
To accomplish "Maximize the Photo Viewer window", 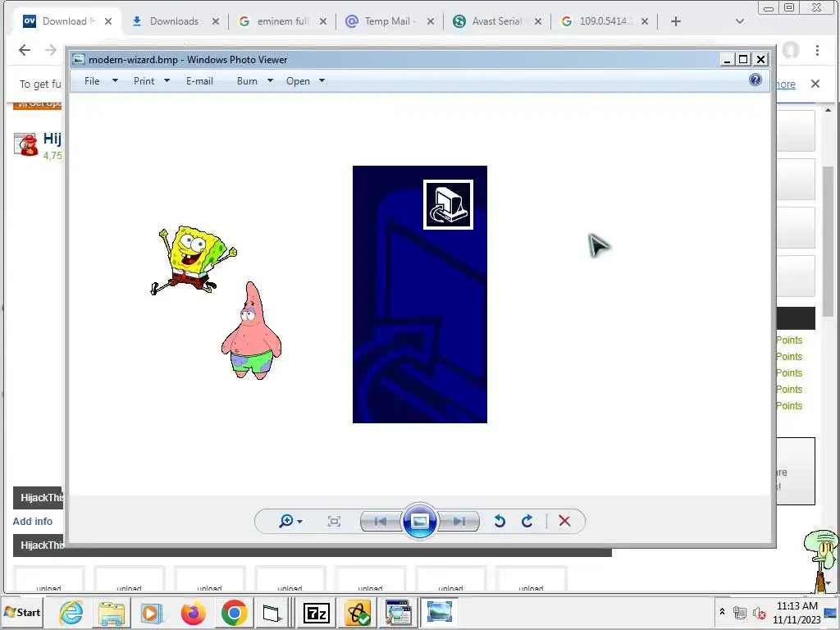I will (743, 59).
